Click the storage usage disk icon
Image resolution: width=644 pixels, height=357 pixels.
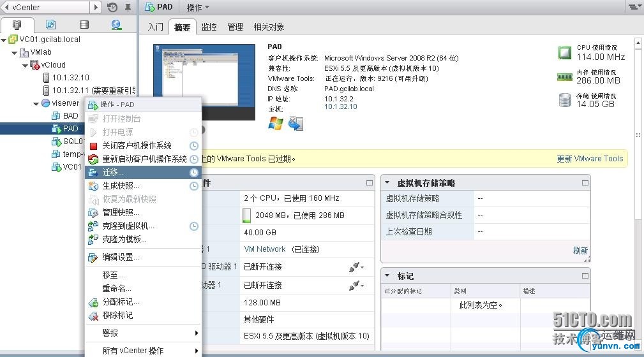[565, 100]
